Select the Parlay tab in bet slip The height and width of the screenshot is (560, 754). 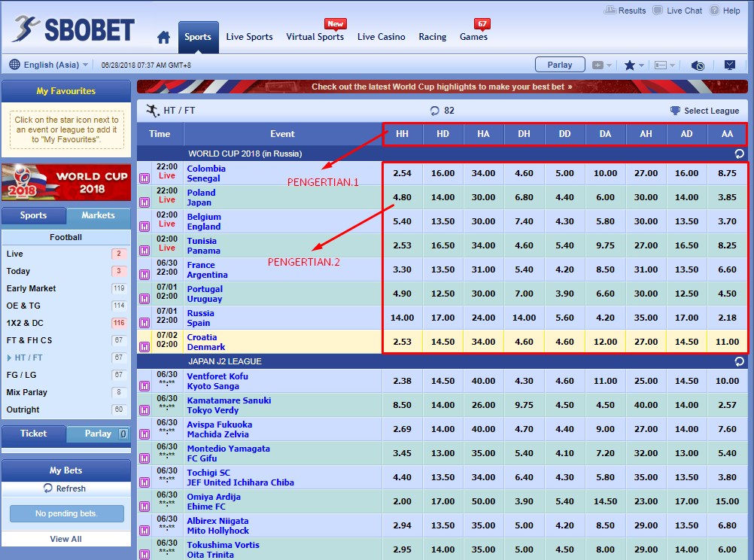point(98,434)
